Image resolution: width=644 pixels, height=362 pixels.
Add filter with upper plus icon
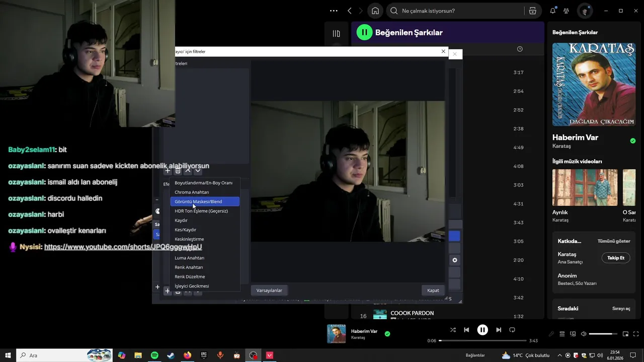(168, 171)
